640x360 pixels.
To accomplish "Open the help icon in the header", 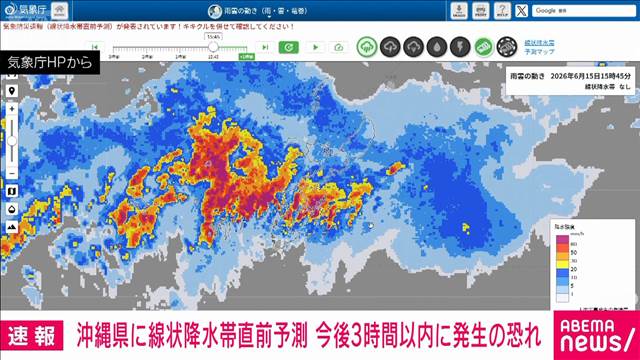I will (x=502, y=11).
